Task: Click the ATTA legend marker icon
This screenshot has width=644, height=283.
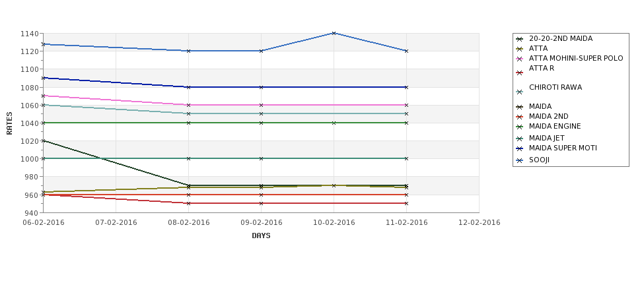Action: (x=520, y=49)
